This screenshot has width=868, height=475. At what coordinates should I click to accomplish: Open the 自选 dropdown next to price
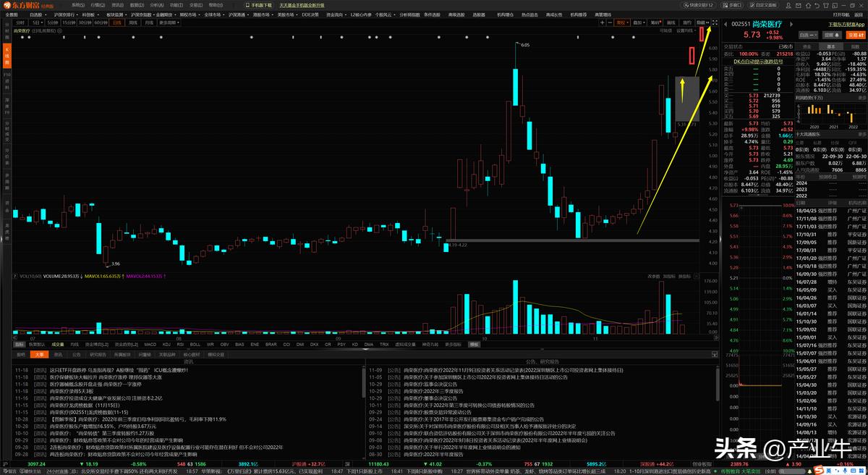click(807, 34)
